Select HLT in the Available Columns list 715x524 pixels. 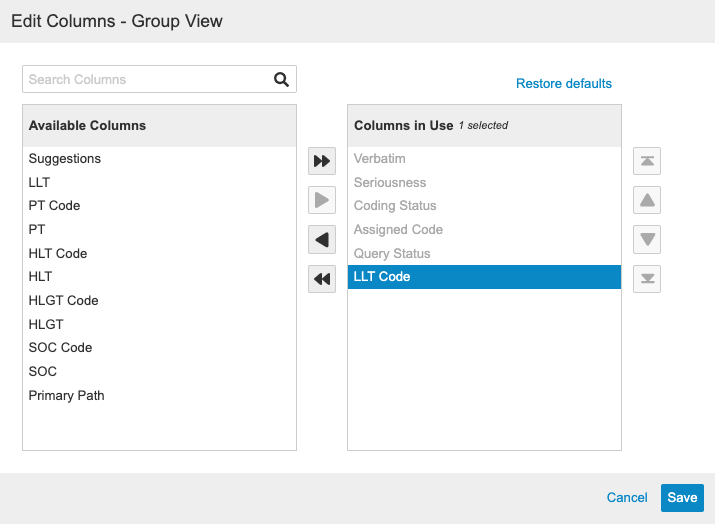coord(41,277)
